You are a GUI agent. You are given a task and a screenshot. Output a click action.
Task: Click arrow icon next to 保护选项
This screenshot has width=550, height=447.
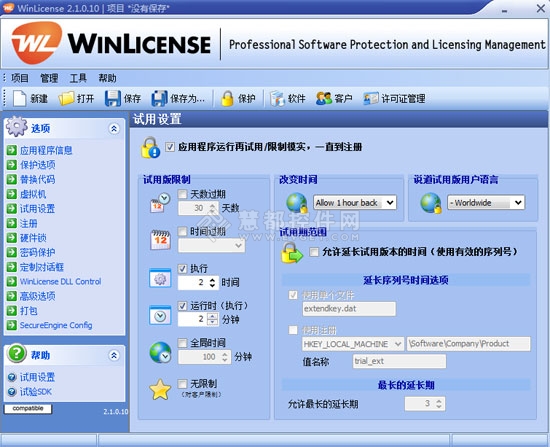click(12, 165)
